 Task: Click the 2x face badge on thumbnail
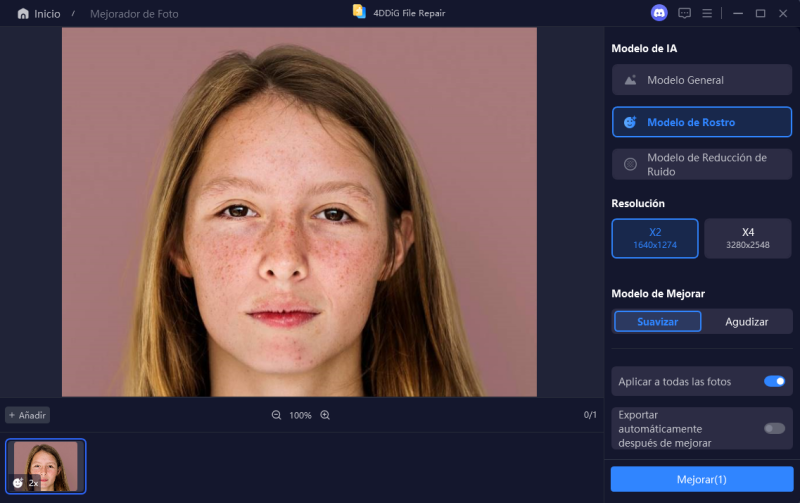click(26, 483)
